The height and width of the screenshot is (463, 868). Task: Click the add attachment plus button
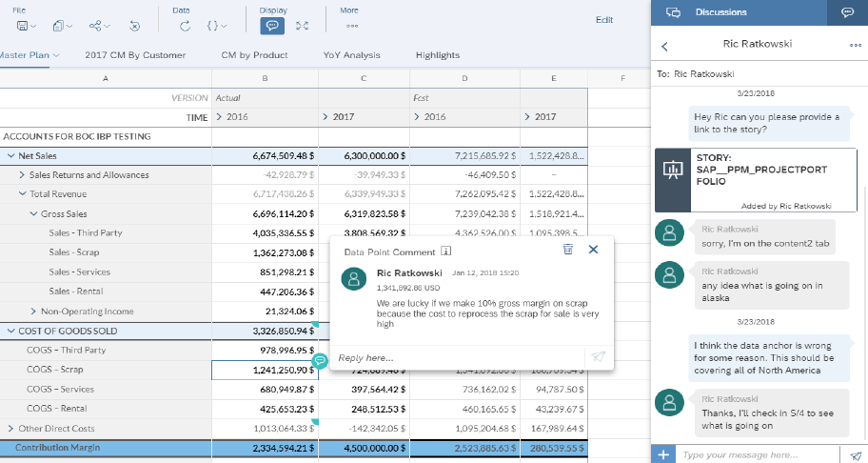click(661, 454)
